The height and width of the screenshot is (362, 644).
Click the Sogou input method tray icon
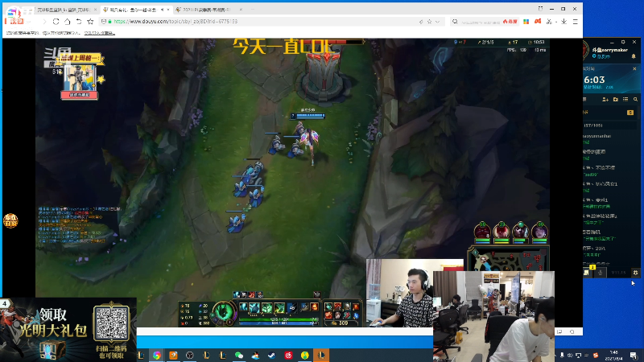click(x=596, y=355)
